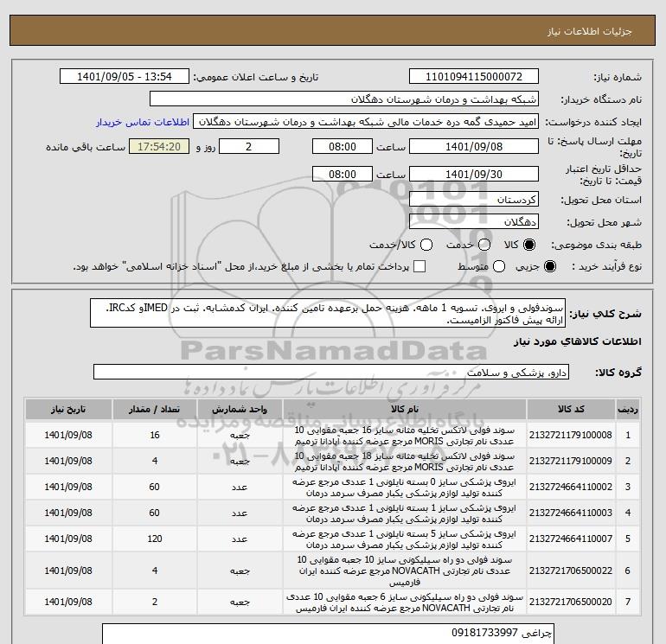Click the remaining days field showing 2
The width and height of the screenshot is (666, 644).
249,147
